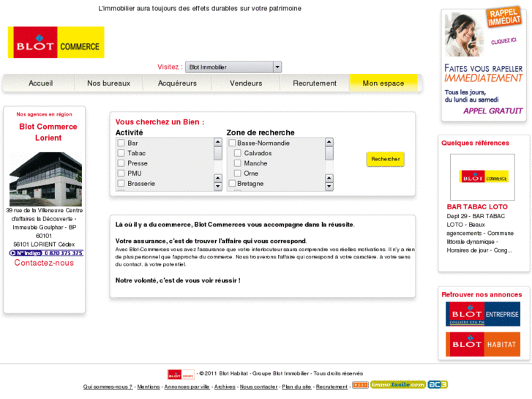The width and height of the screenshot is (532, 399).
Task: Check the Calvados zone checkbox
Action: [238, 153]
